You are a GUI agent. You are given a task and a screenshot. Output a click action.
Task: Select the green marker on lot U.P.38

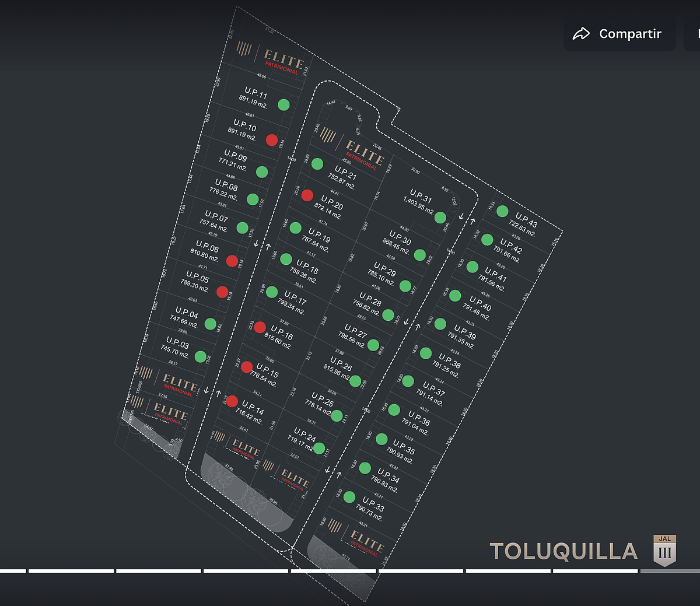point(426,353)
